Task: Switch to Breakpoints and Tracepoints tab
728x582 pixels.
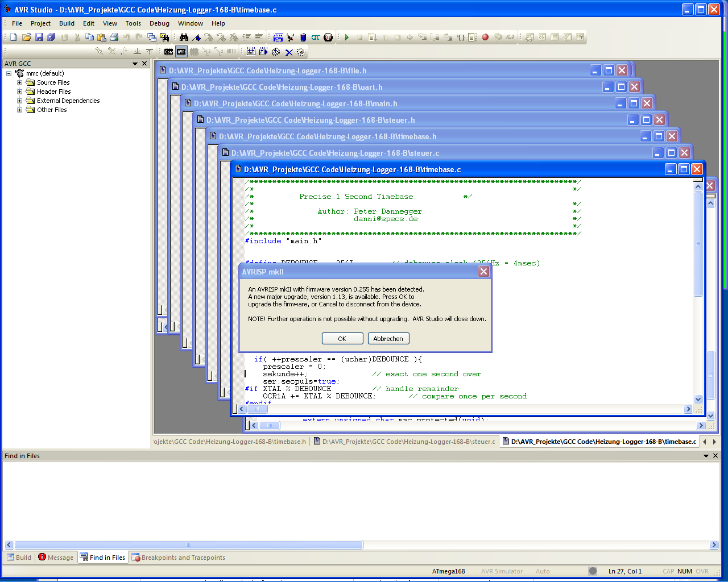Action: click(178, 558)
